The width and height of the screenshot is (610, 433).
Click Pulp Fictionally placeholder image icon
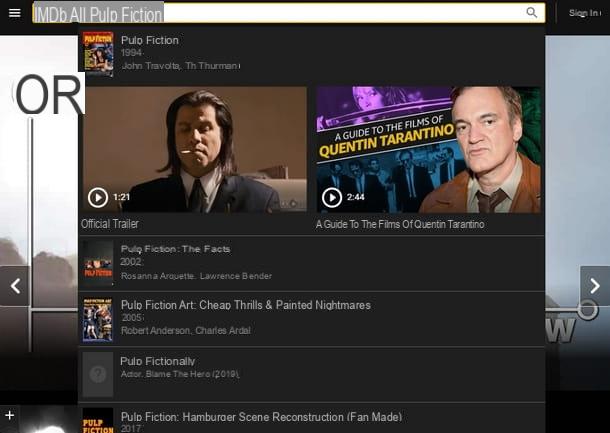[x=98, y=375]
